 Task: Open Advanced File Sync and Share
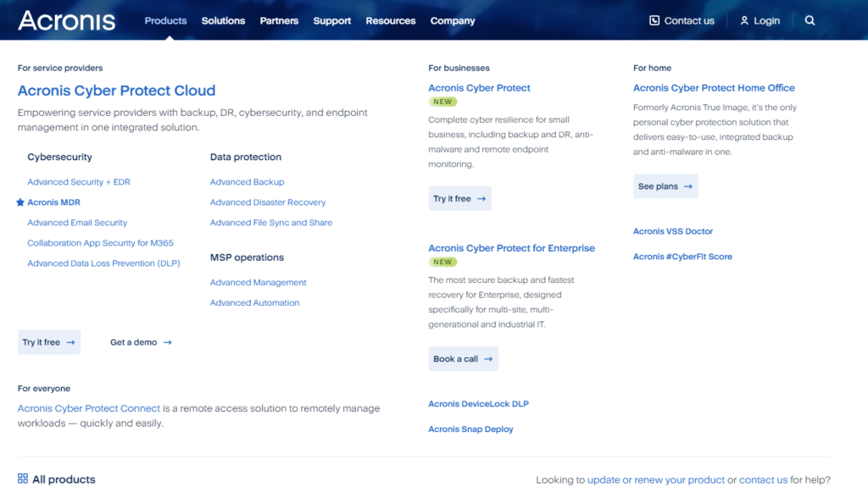271,223
